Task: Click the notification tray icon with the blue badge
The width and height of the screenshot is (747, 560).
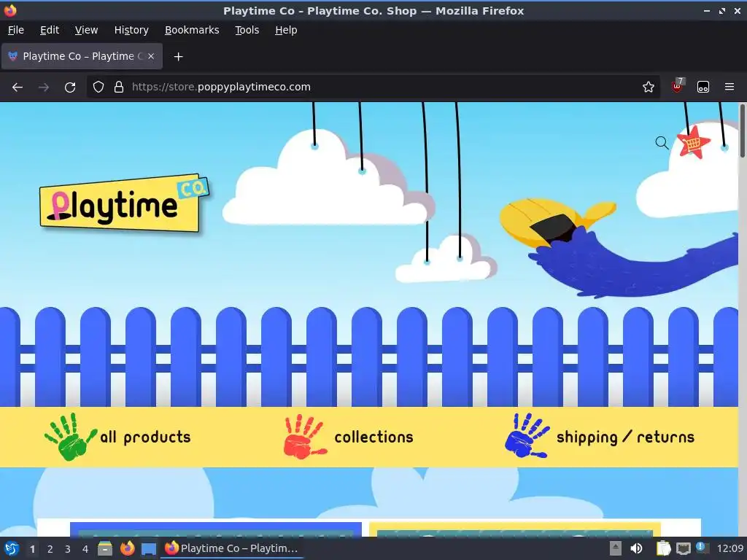Action: [x=703, y=548]
